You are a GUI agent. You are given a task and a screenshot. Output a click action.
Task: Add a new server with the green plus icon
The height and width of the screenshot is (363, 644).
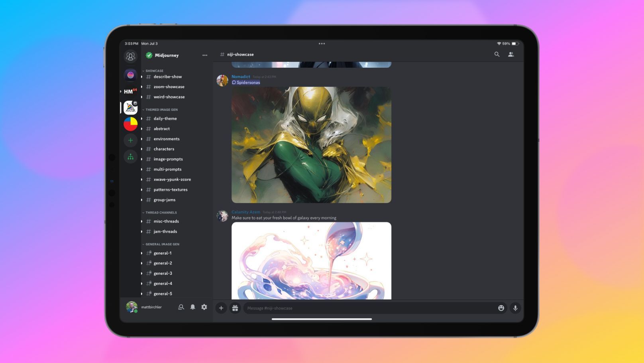131,140
